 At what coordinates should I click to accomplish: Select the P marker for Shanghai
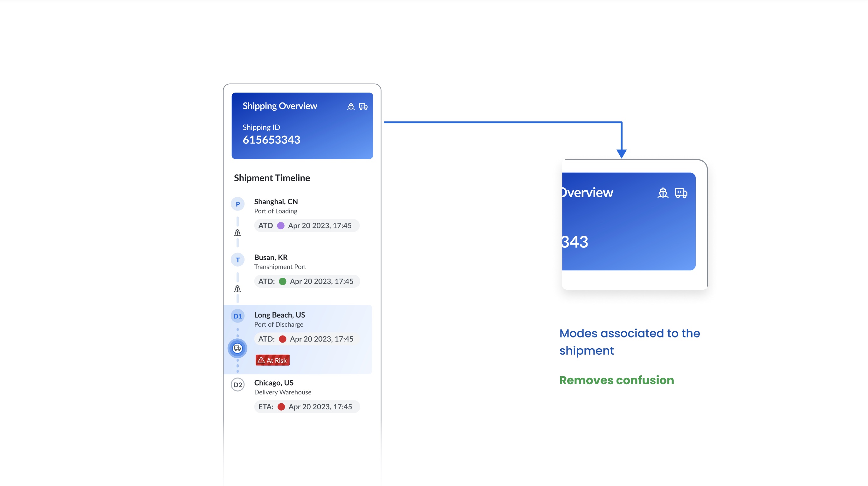[x=238, y=204]
